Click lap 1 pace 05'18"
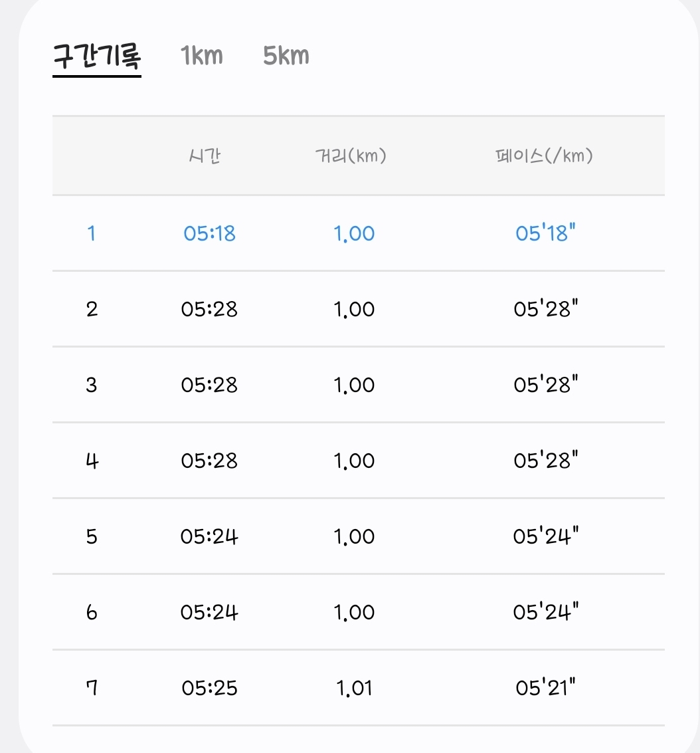Image resolution: width=700 pixels, height=753 pixels. click(546, 234)
